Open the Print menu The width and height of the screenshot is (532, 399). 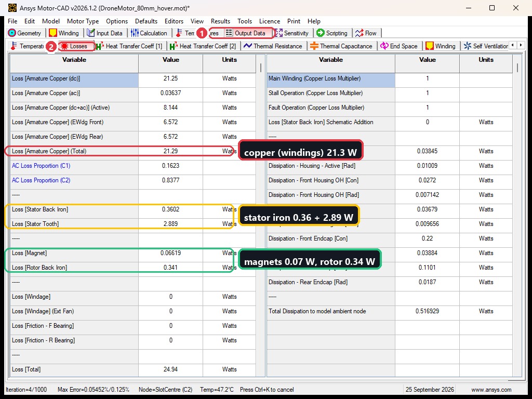pyautogui.click(x=294, y=21)
